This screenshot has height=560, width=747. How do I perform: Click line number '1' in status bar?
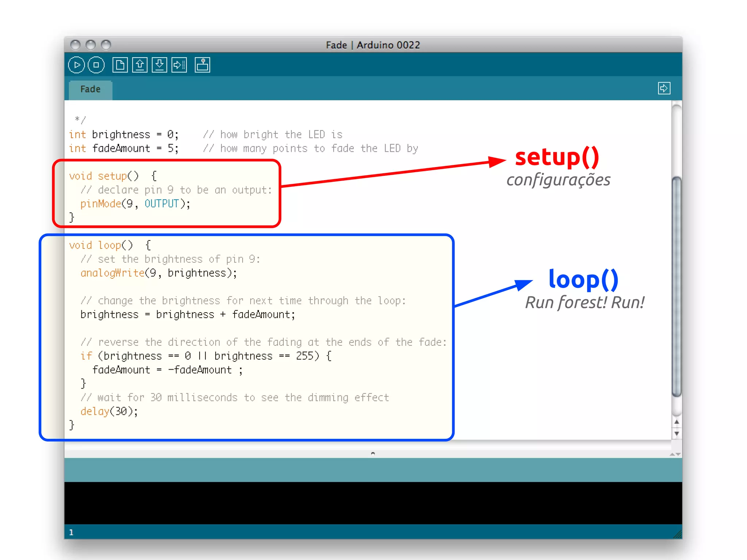(71, 532)
